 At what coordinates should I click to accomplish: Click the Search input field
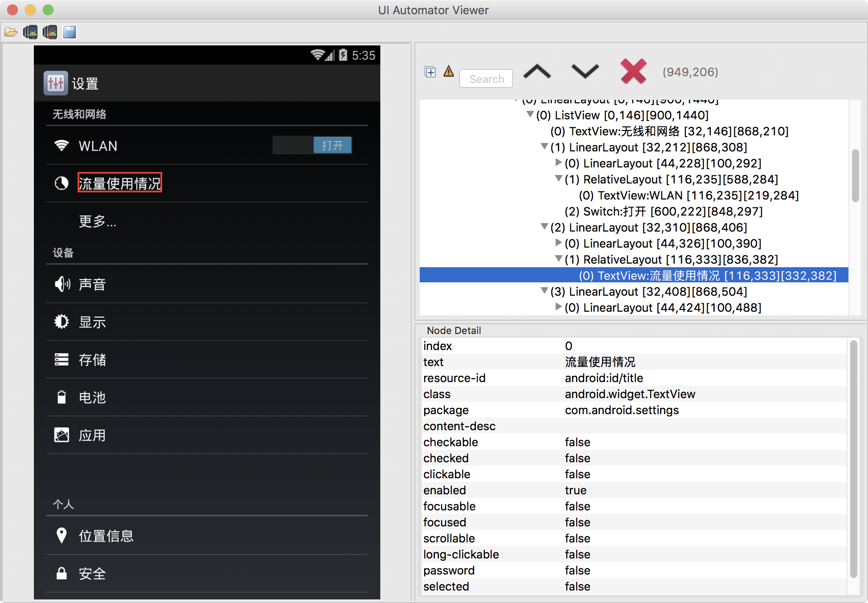click(x=486, y=79)
